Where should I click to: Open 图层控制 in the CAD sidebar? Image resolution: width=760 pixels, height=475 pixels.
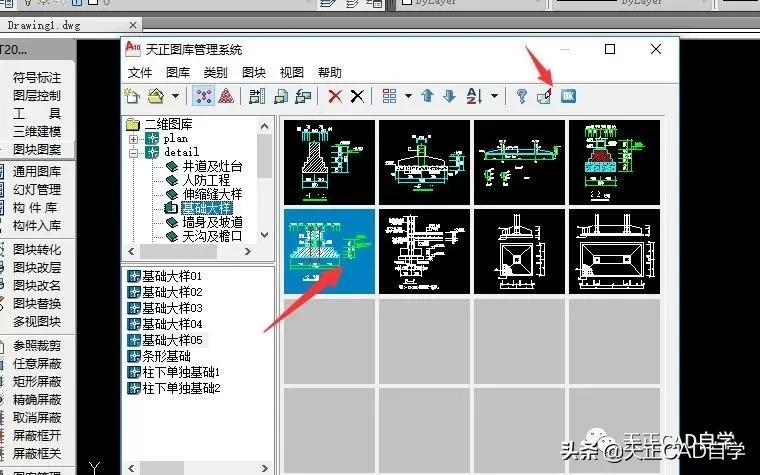click(37, 95)
